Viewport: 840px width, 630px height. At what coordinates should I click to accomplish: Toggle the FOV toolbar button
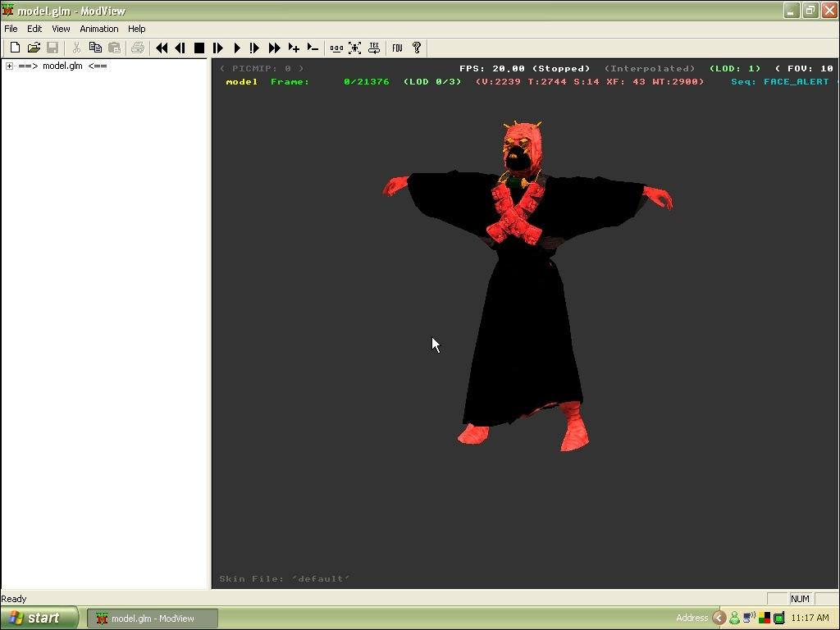pyautogui.click(x=397, y=48)
